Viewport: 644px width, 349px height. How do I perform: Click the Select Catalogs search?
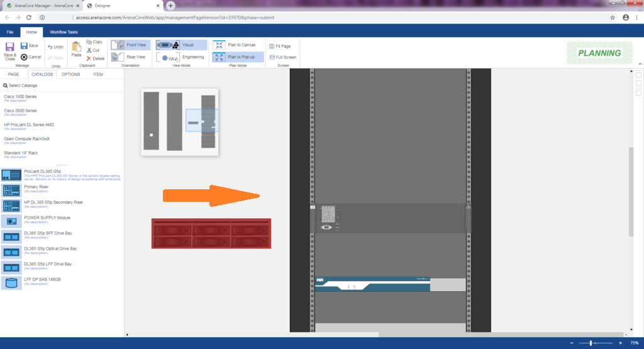click(x=21, y=86)
